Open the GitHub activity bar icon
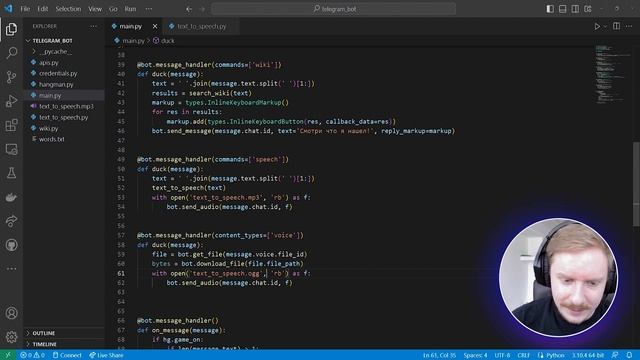This screenshot has width=640, height=360. (x=11, y=245)
